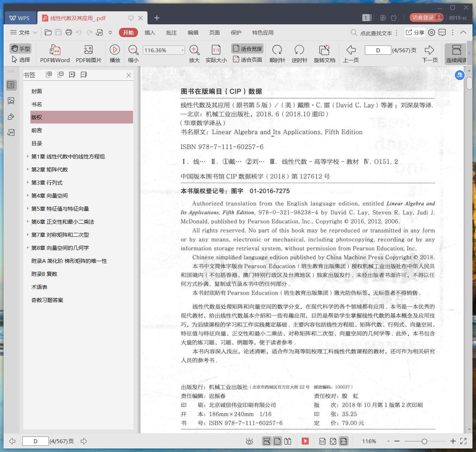Expand 第1章 线性代数中的线性方程组

[x=28, y=156]
